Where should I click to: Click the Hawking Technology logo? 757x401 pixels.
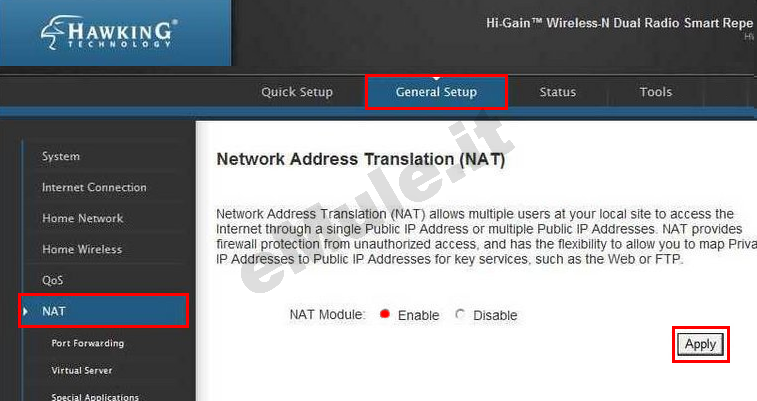point(109,32)
